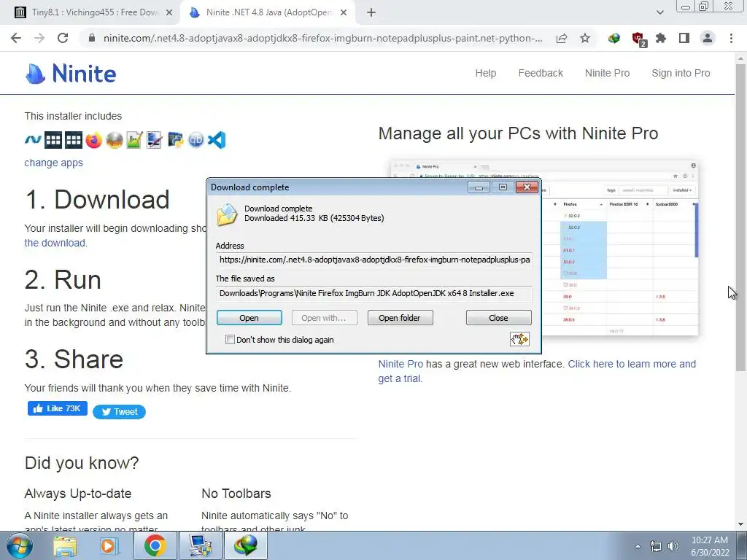Select the Ninite .NET 4.8 Java tab

[x=268, y=12]
